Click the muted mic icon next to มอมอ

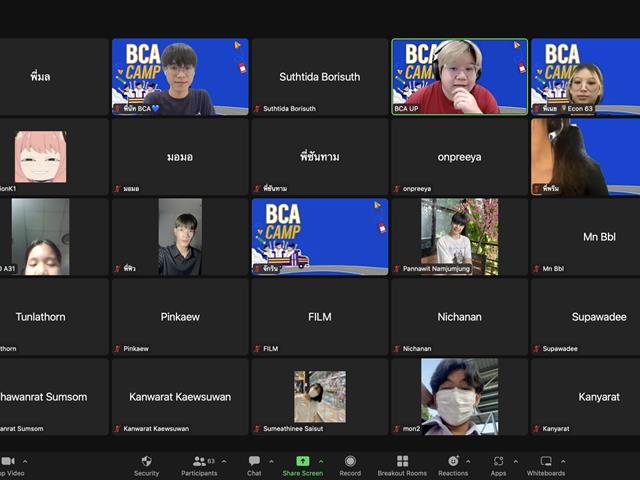click(x=118, y=189)
